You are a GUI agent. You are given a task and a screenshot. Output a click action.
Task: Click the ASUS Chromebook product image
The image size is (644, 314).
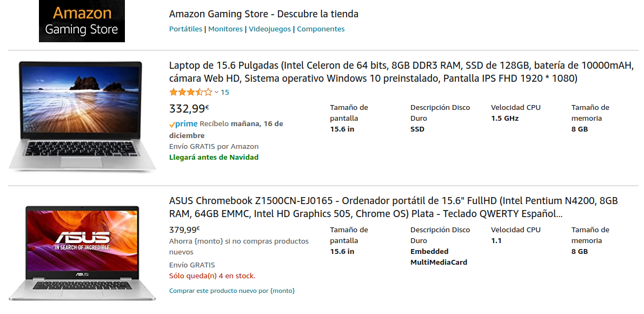point(82,252)
